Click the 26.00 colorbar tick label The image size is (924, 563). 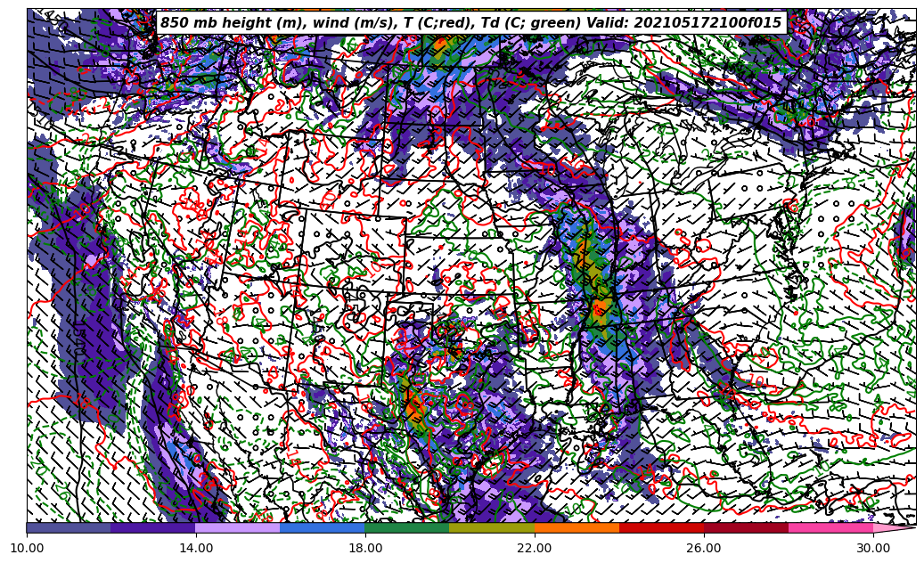pos(704,549)
